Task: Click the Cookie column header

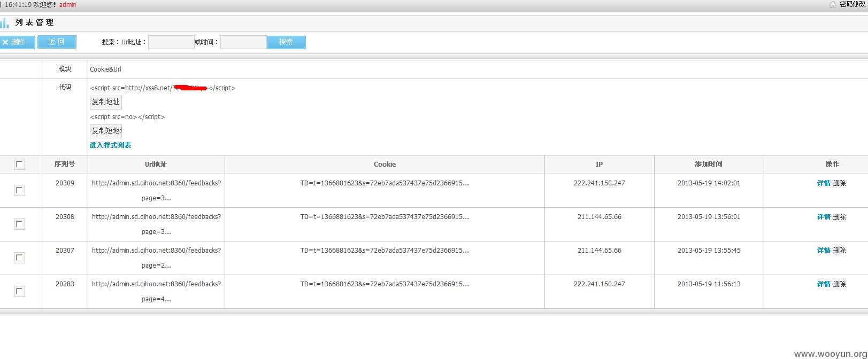Action: (385, 165)
